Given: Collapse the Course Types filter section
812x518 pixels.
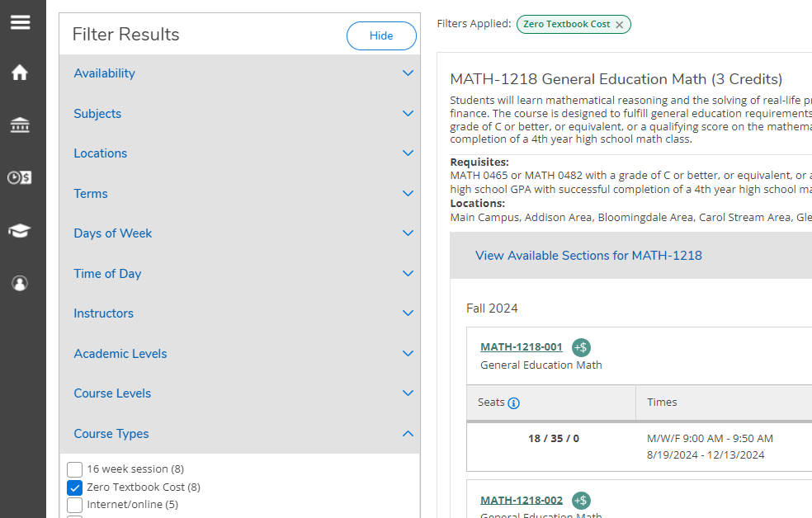Looking at the screenshot, I should coord(239,434).
